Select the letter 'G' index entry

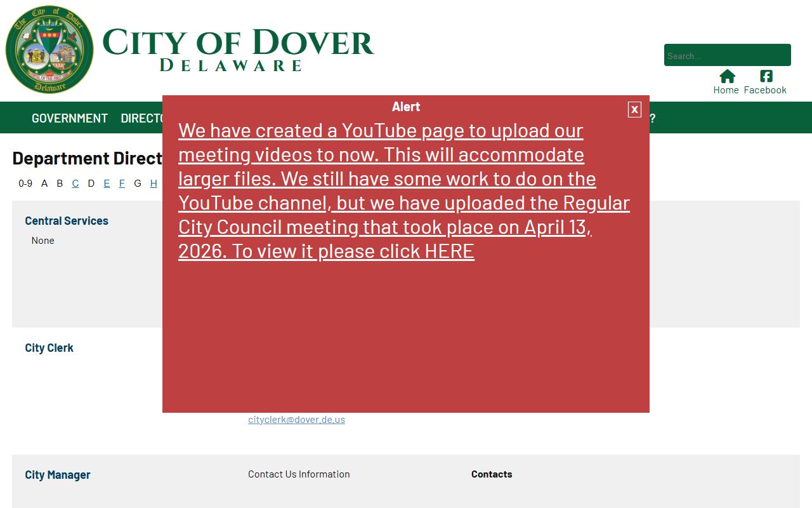point(138,184)
